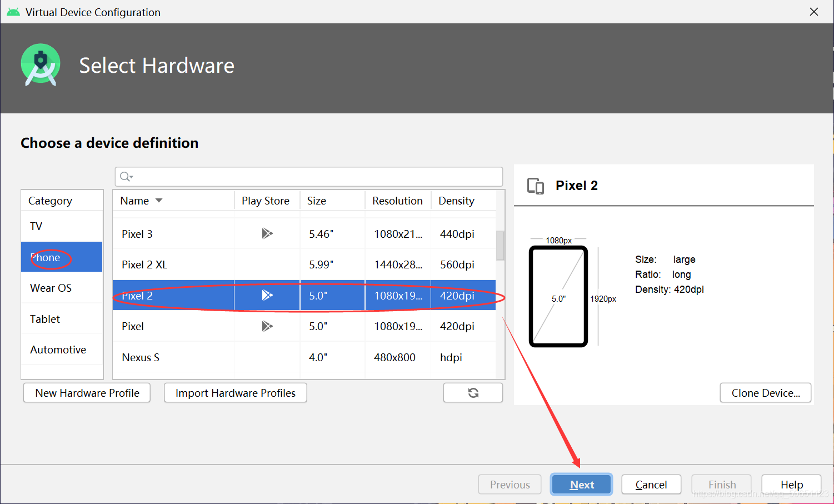Click the Android icon in title bar
The height and width of the screenshot is (504, 834).
13,12
